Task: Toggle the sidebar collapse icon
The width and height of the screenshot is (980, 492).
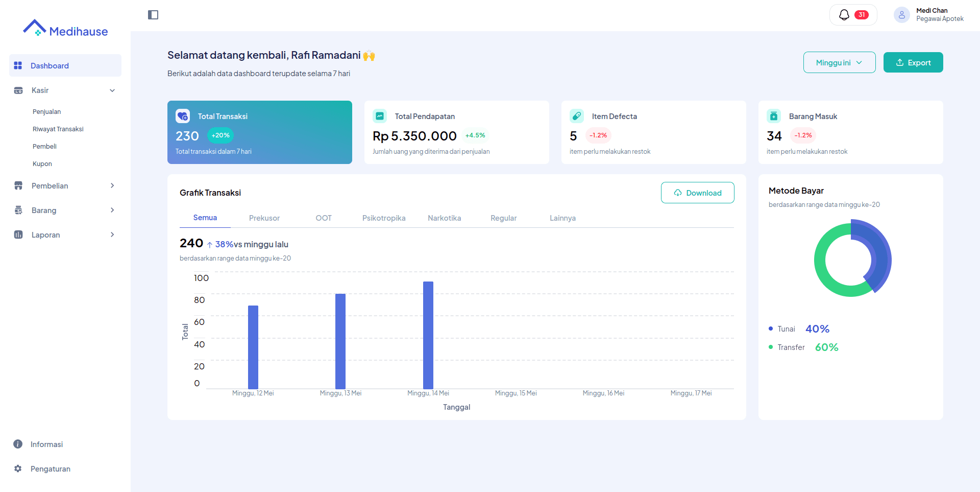Action: point(153,15)
